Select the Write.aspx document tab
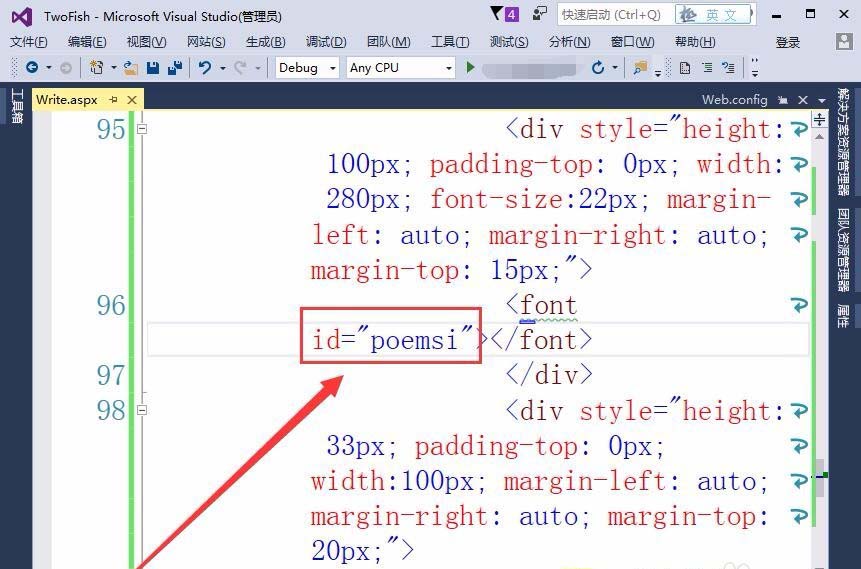The image size is (861, 569). tap(66, 100)
